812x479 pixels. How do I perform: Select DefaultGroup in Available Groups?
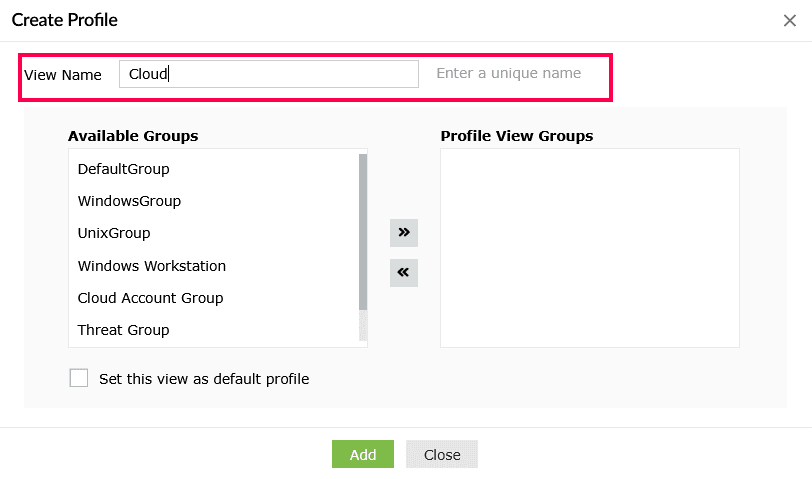coord(124,169)
